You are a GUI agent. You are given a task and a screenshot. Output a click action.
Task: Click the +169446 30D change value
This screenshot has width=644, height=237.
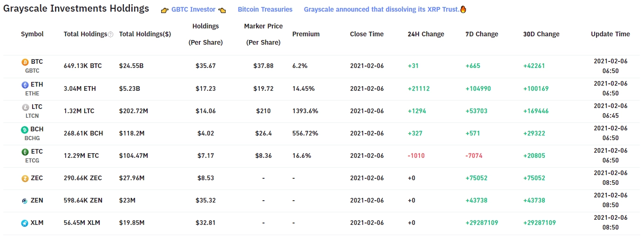[x=536, y=111]
